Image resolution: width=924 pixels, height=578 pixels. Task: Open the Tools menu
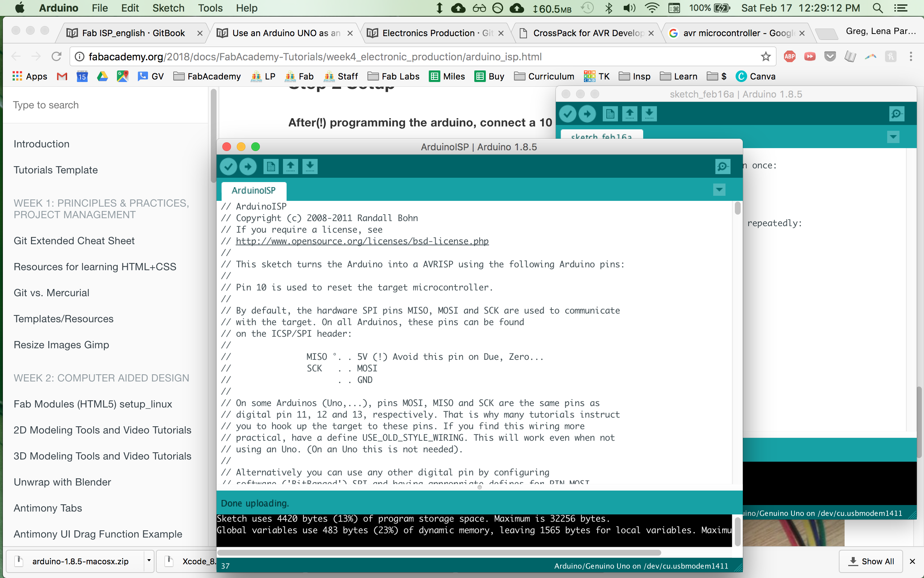[210, 8]
